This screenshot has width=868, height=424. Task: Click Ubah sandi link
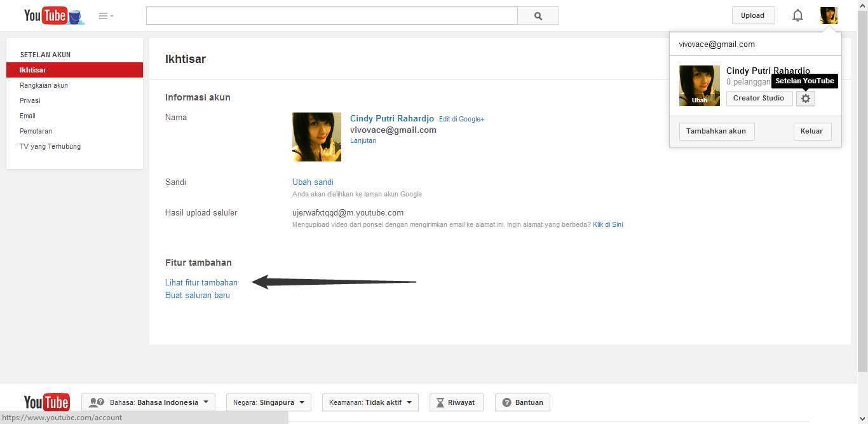click(x=313, y=182)
